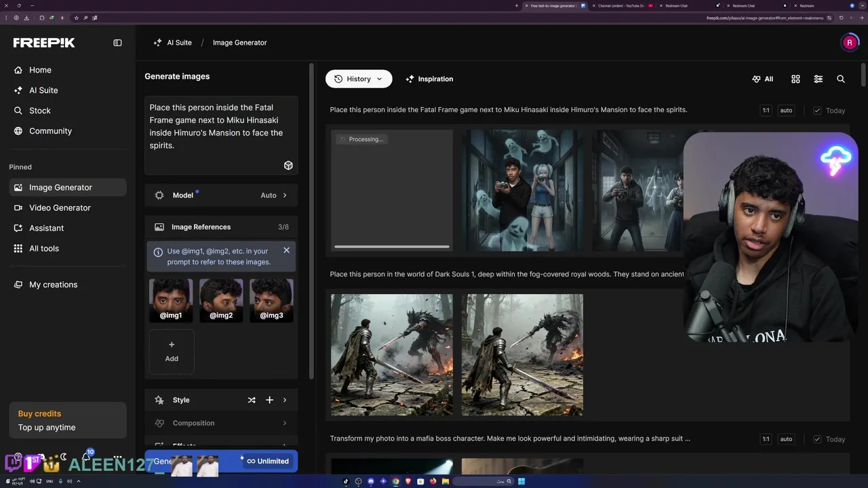Open Community in the sidebar
Viewport: 868px width, 488px height.
pos(50,131)
